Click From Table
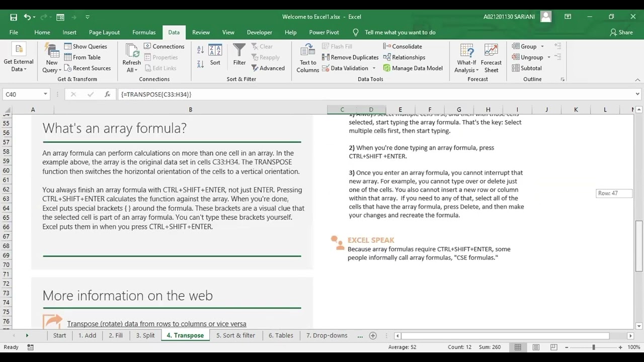Screen dimensions: 644x362 [83, 57]
